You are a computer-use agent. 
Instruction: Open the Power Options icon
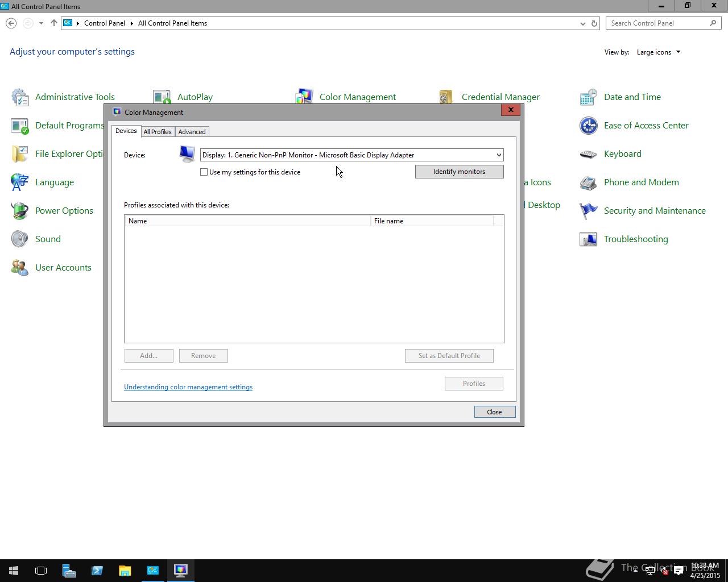[20, 211]
